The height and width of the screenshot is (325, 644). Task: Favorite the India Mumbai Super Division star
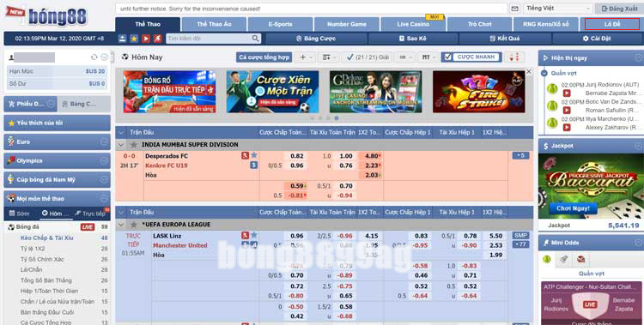tap(133, 145)
